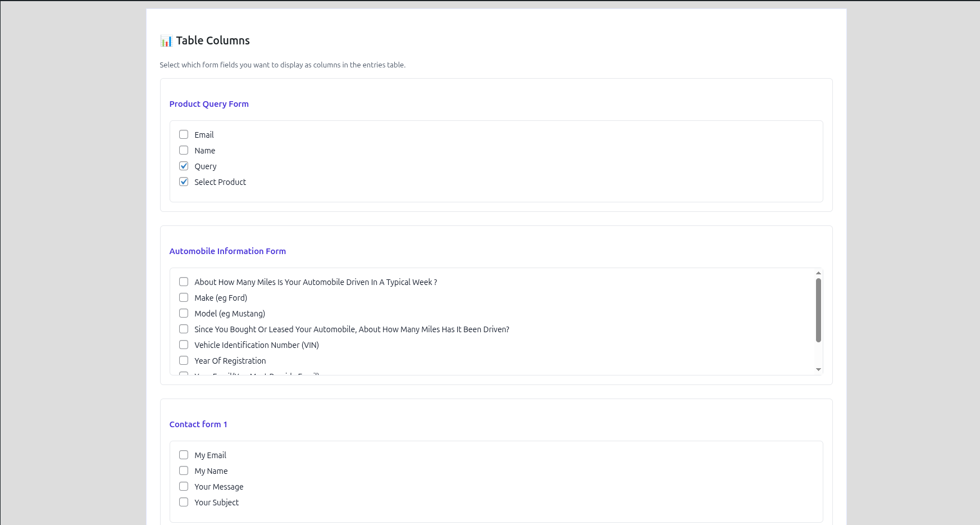Disable the Select Product column

point(184,182)
